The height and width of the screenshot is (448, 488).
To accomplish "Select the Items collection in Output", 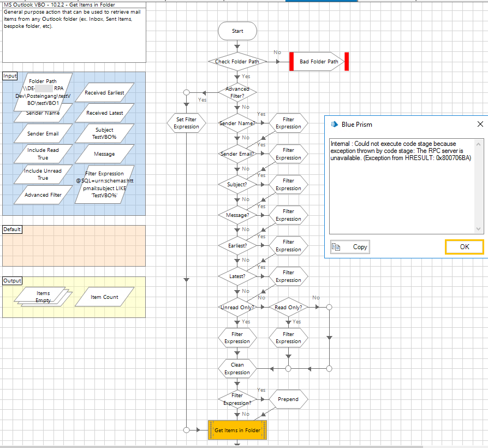I will click(x=43, y=297).
